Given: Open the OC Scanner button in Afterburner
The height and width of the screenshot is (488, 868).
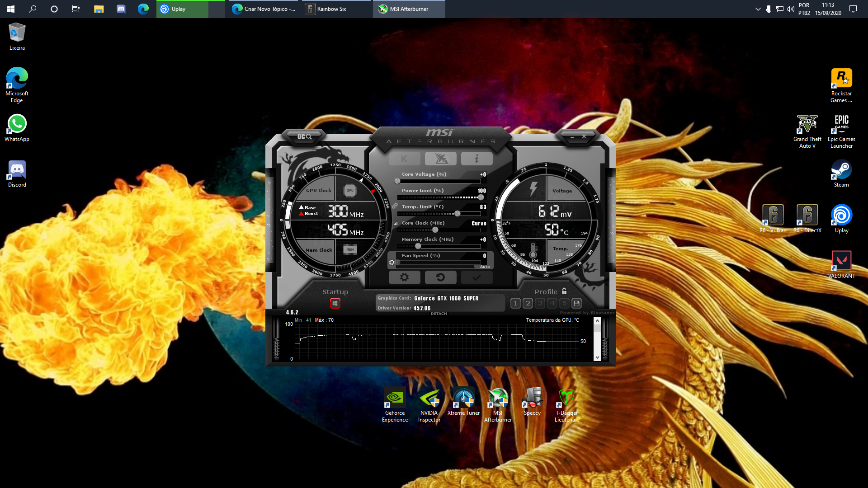Looking at the screenshot, I should coord(304,136).
